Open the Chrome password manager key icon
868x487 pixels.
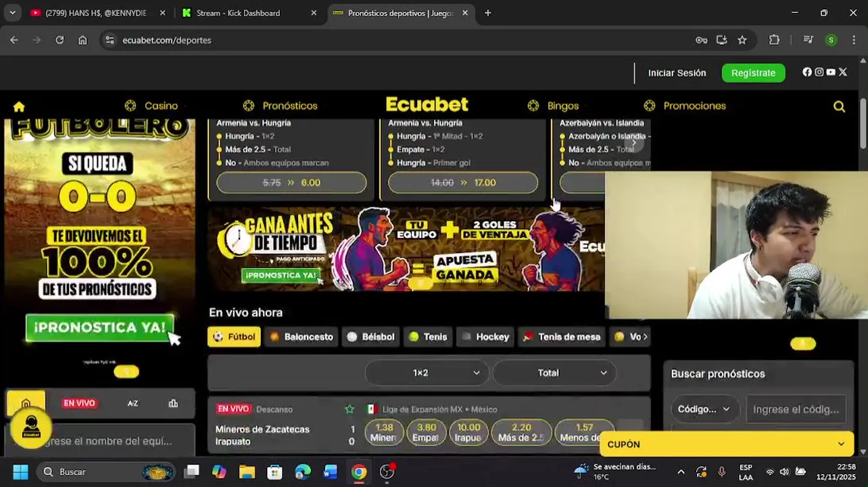[x=702, y=40]
